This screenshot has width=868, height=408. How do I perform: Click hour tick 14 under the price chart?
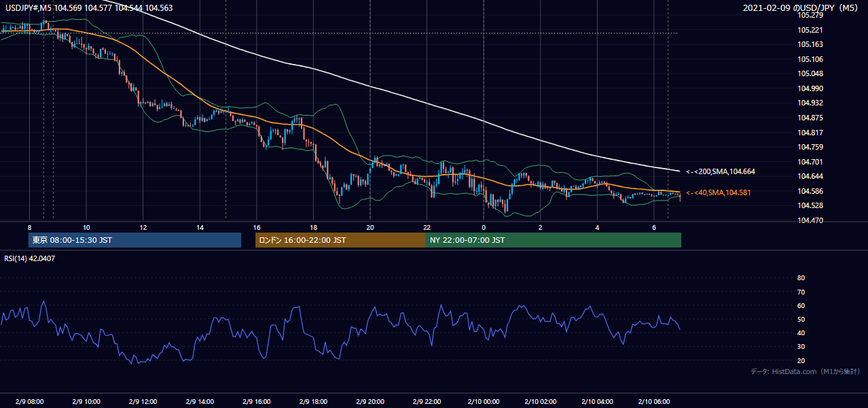tap(200, 227)
